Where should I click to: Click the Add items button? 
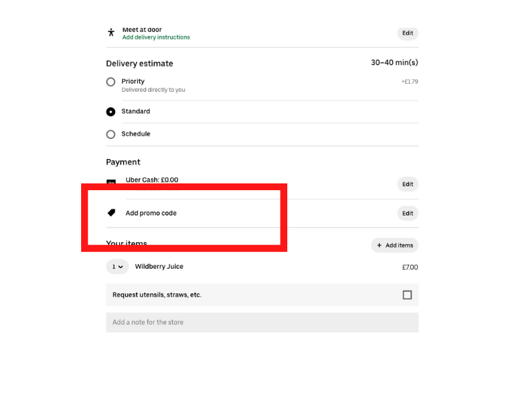click(x=394, y=245)
